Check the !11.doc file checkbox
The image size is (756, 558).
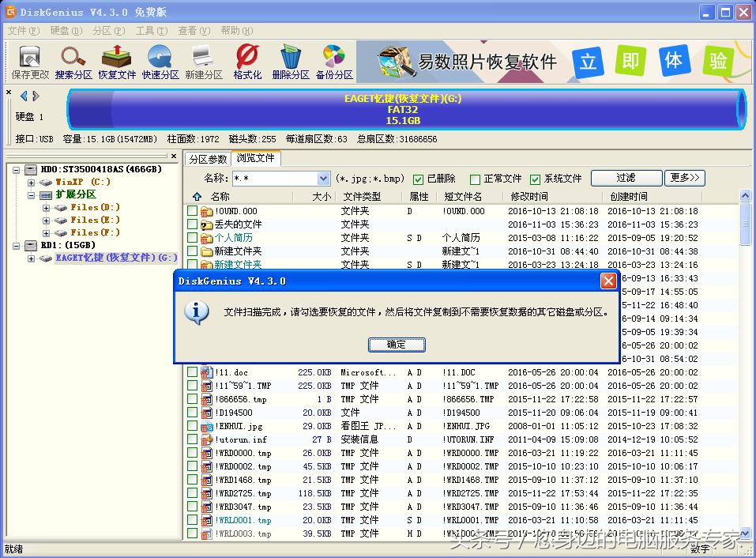[x=191, y=371]
